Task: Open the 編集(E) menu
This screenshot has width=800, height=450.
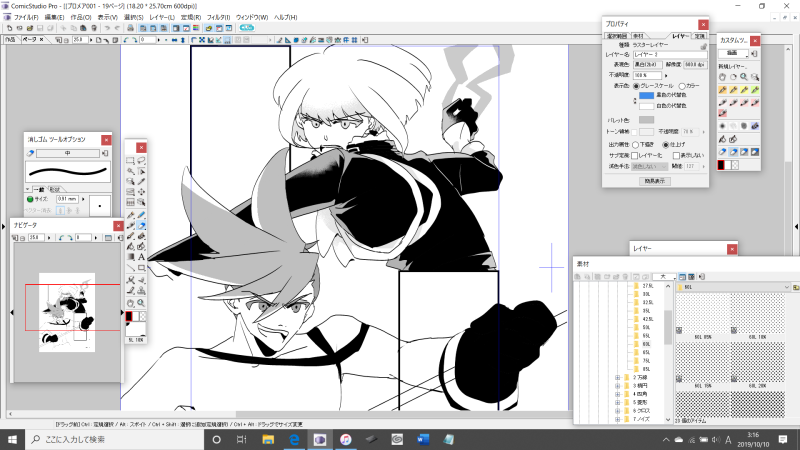Action: click(x=55, y=17)
